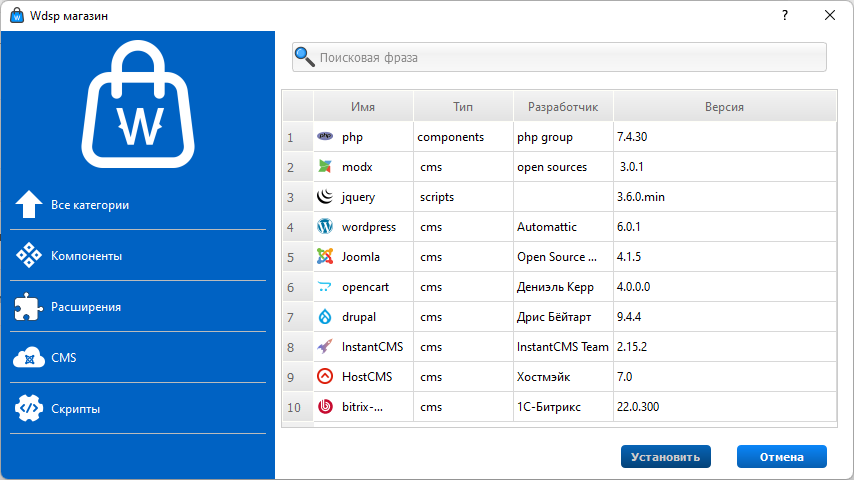
Task: Sort by the Версия column header
Action: (x=725, y=107)
